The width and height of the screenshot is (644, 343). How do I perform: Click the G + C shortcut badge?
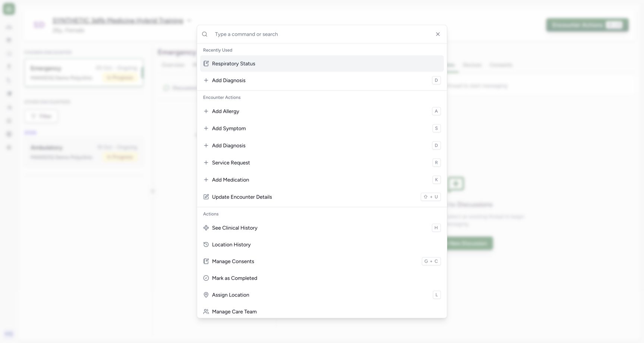pos(431,261)
